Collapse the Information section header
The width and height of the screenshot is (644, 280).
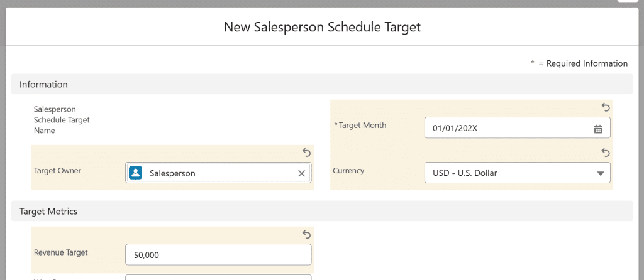pyautogui.click(x=44, y=84)
